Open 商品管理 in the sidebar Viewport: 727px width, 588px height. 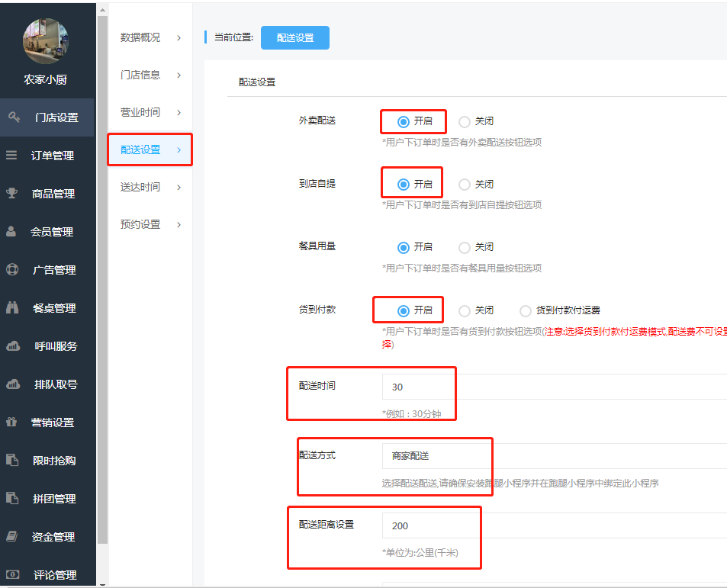pos(47,194)
